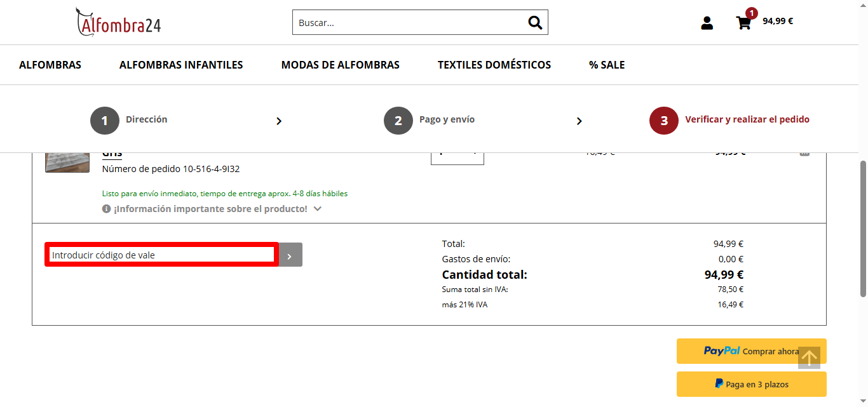Click the 78,50 € net amount
The width and height of the screenshot is (868, 407).
coord(730,290)
